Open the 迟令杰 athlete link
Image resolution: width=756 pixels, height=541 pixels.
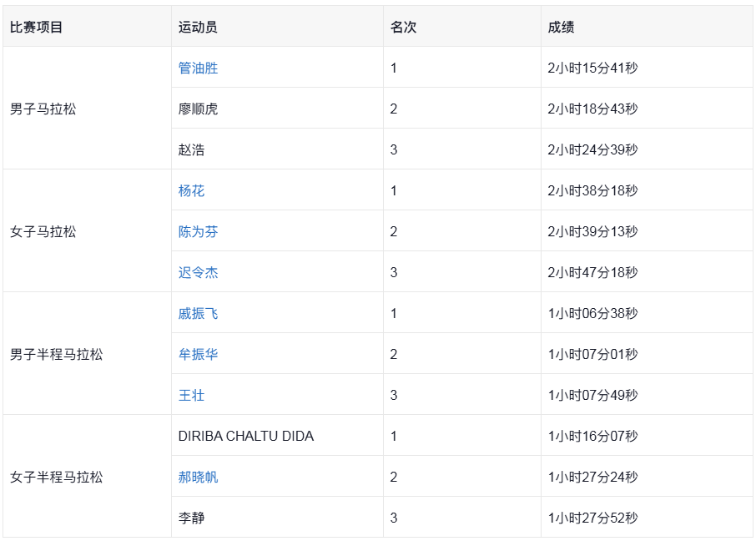tap(198, 273)
